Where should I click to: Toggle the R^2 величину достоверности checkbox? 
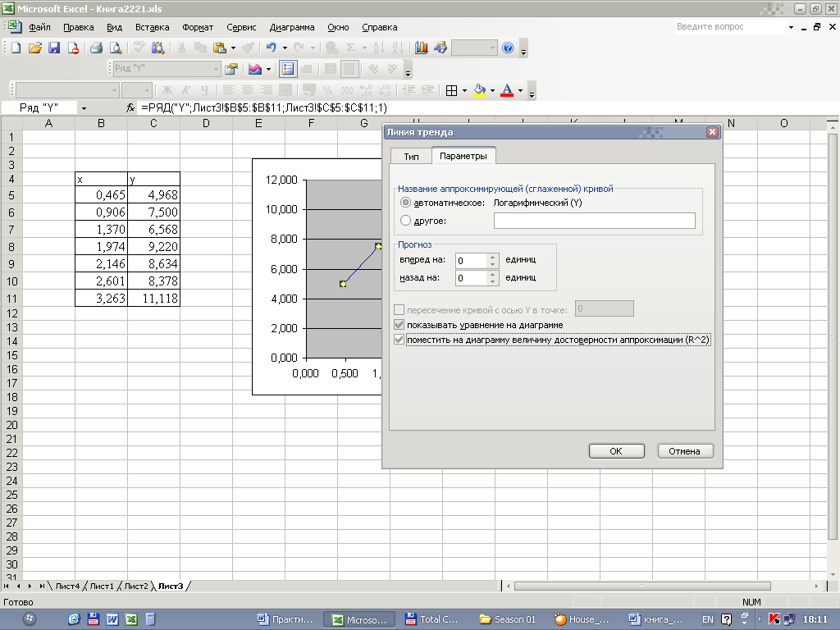tap(399, 340)
